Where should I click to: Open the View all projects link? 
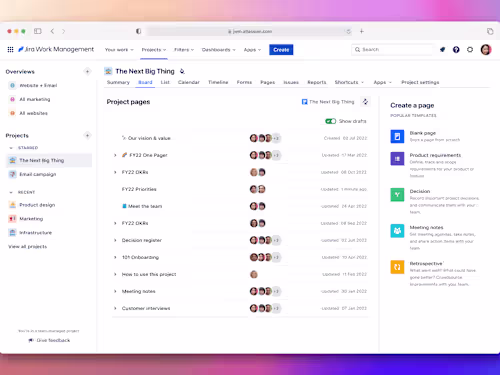[28, 247]
